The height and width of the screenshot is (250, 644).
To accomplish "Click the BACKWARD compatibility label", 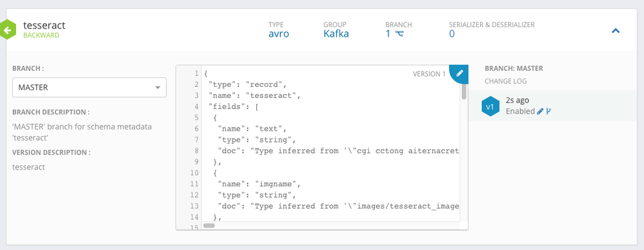I will point(41,35).
